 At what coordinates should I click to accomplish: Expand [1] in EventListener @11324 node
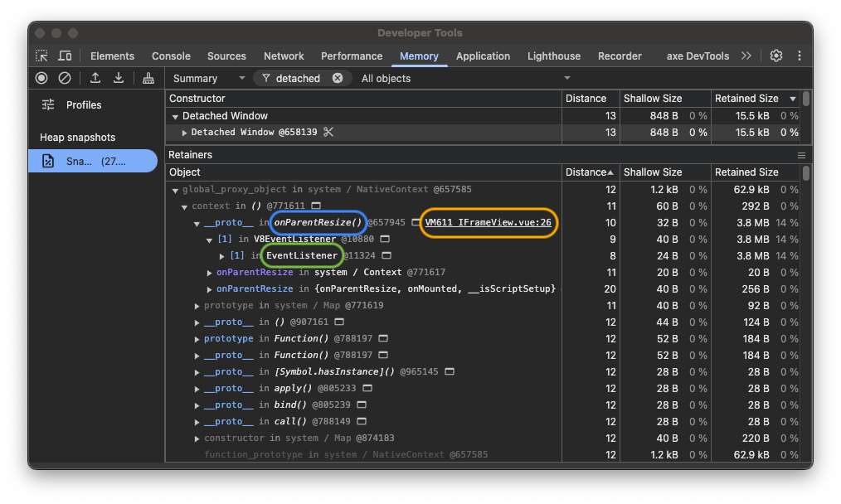tap(221, 256)
